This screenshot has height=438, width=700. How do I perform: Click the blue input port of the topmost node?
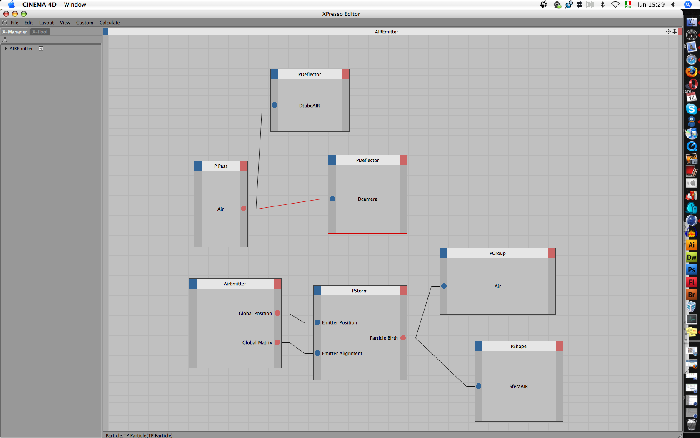[275, 105]
